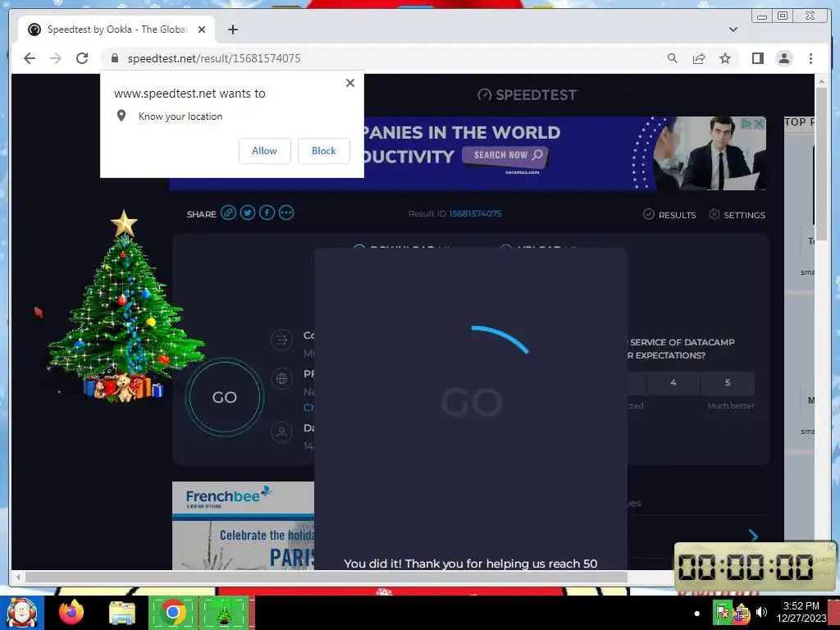This screenshot has width=840, height=630.
Task: Click the horizontal page scrollbar
Action: click(x=326, y=577)
